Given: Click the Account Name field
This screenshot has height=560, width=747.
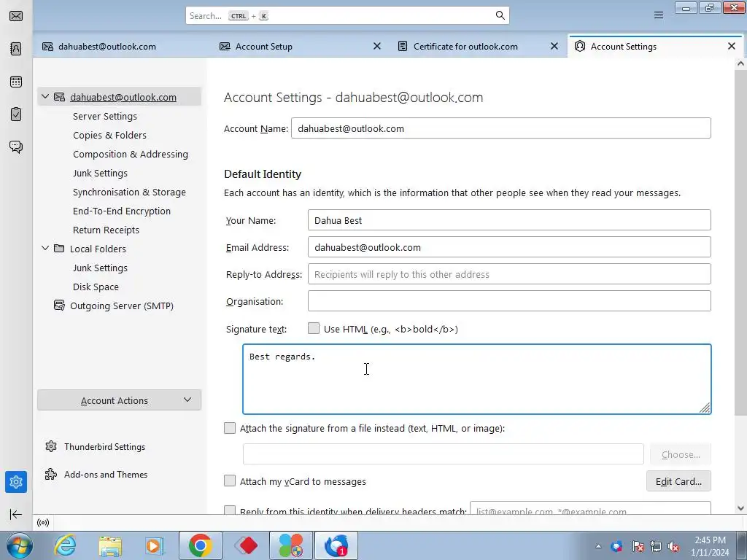Looking at the screenshot, I should (500, 128).
